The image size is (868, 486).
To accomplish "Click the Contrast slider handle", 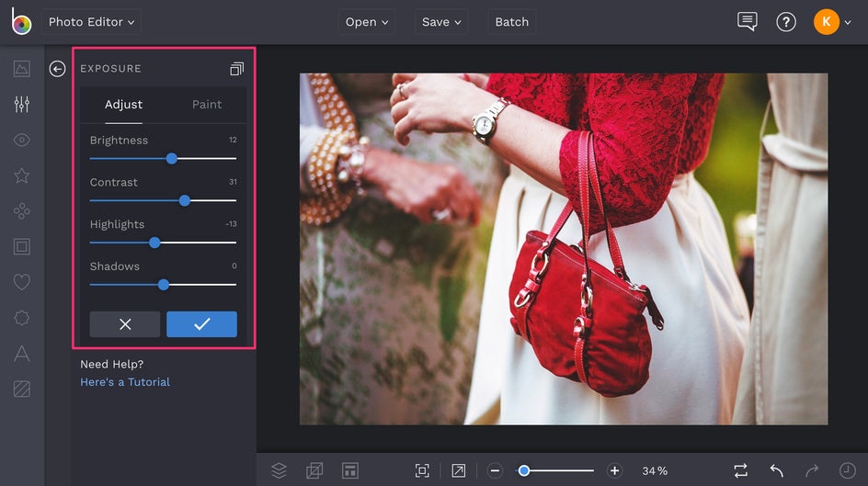I will (x=184, y=200).
